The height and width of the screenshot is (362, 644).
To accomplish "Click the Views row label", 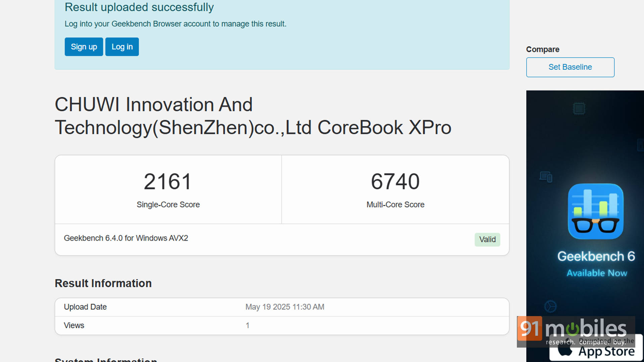I will point(74,325).
